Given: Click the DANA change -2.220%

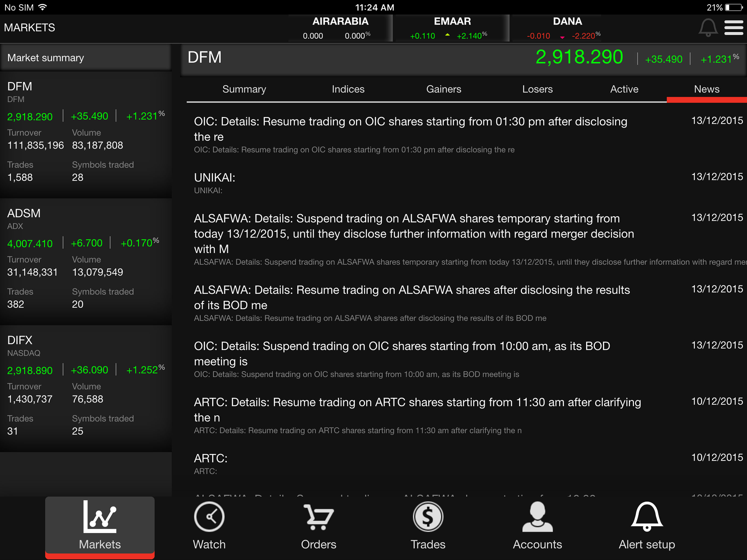Looking at the screenshot, I should (586, 36).
